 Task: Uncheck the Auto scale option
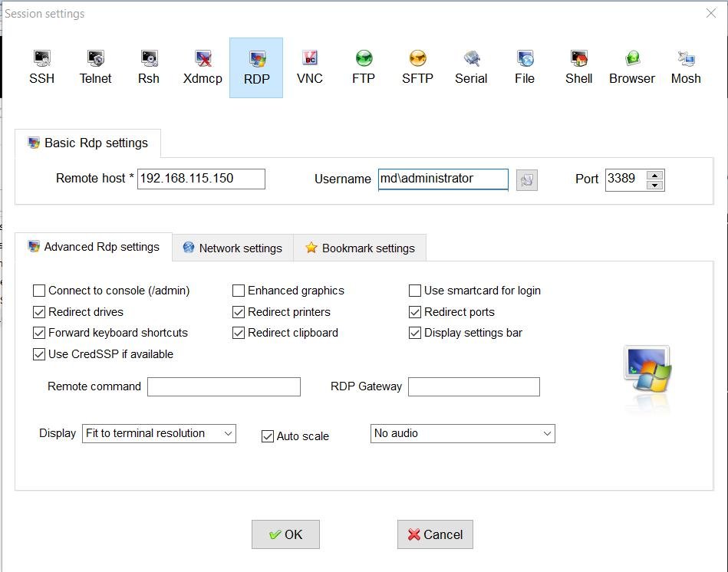(x=268, y=436)
